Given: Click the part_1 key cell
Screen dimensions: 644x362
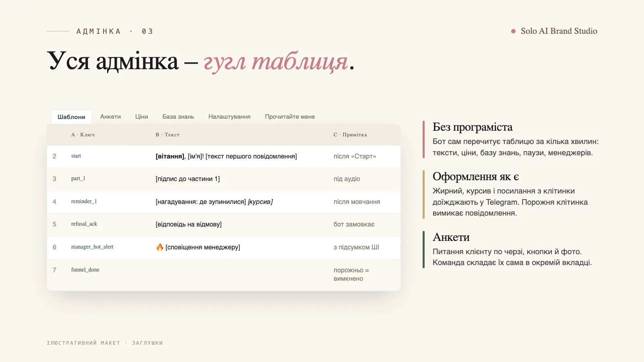Looking at the screenshot, I should coord(78,179).
